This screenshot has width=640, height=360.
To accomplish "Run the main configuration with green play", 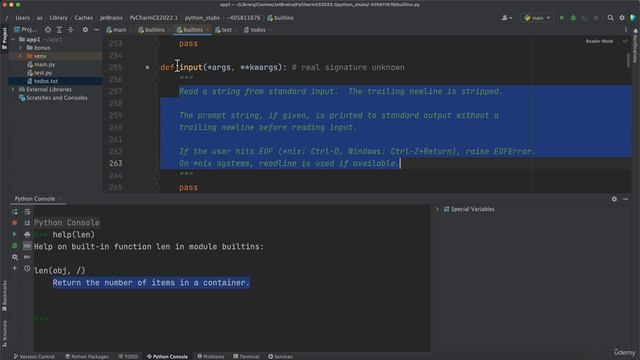I will [562, 18].
